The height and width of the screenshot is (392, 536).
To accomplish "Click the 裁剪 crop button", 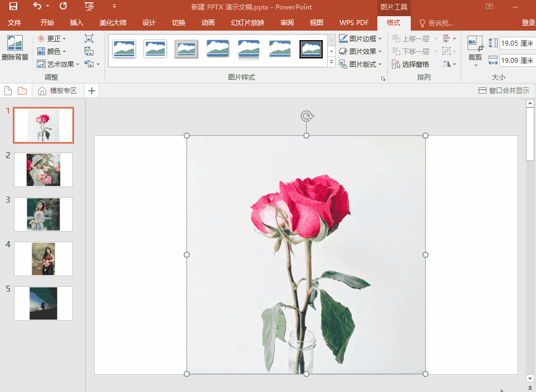I will tap(475, 51).
